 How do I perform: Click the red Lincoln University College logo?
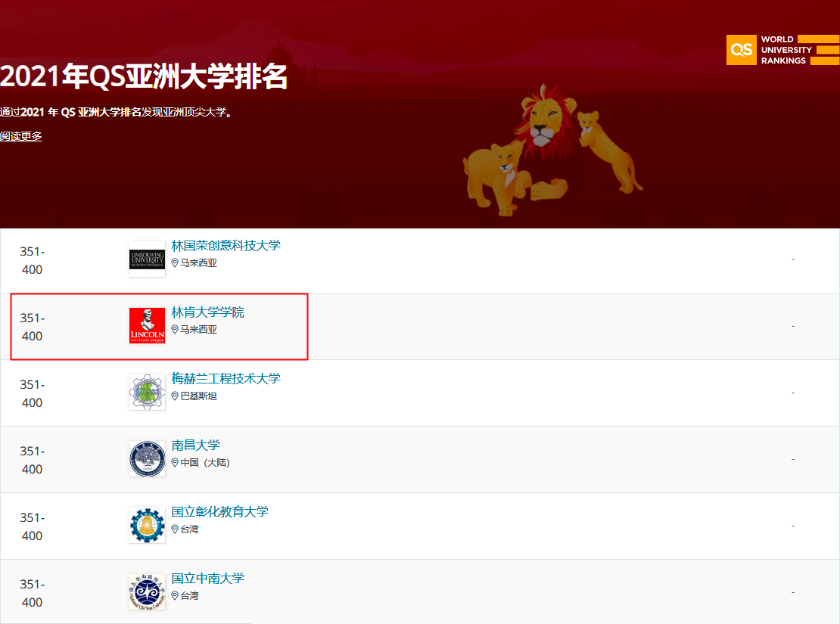tap(147, 326)
